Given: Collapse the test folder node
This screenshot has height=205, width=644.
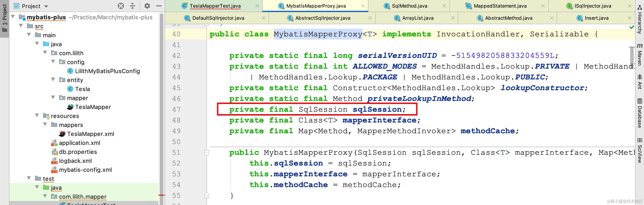Looking at the screenshot, I should pos(29,178).
